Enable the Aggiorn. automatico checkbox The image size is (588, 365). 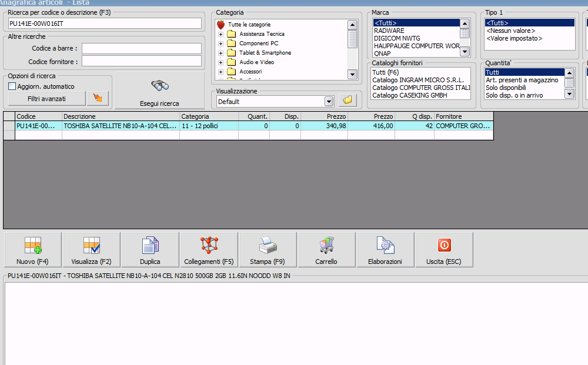coord(12,86)
